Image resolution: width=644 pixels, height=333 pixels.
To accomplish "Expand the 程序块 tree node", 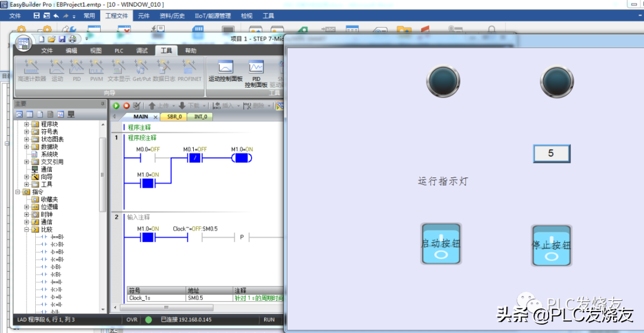I will pos(27,125).
